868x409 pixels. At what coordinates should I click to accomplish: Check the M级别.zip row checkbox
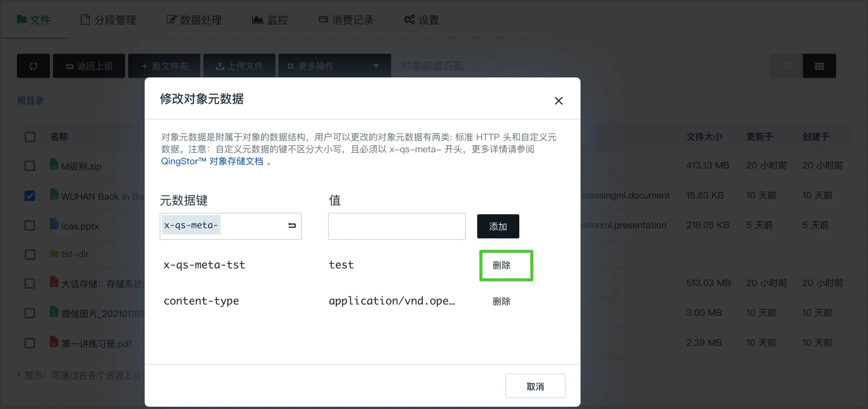30,166
